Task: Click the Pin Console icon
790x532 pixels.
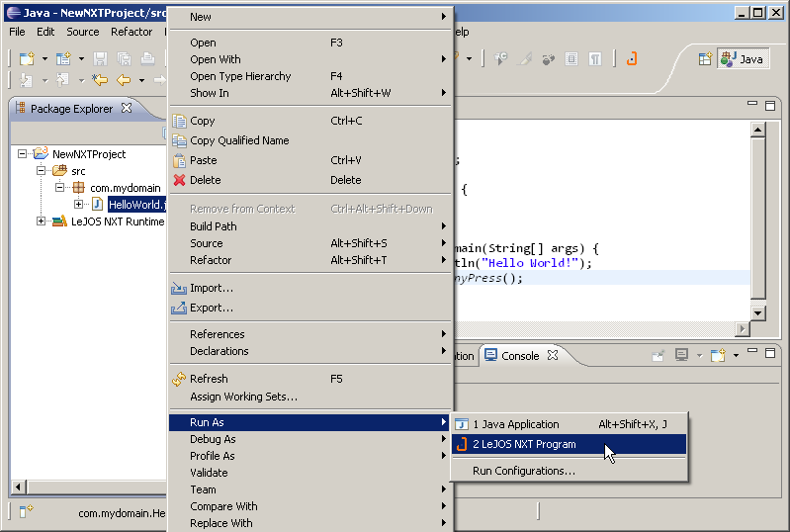Action: 658,356
